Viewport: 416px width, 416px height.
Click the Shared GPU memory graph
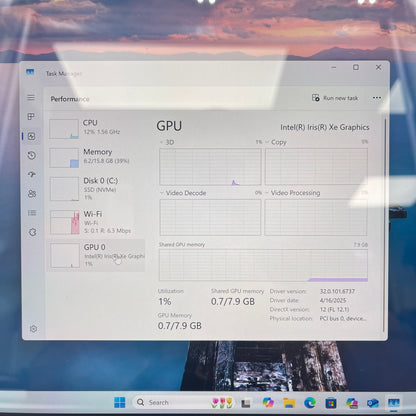coord(263,265)
